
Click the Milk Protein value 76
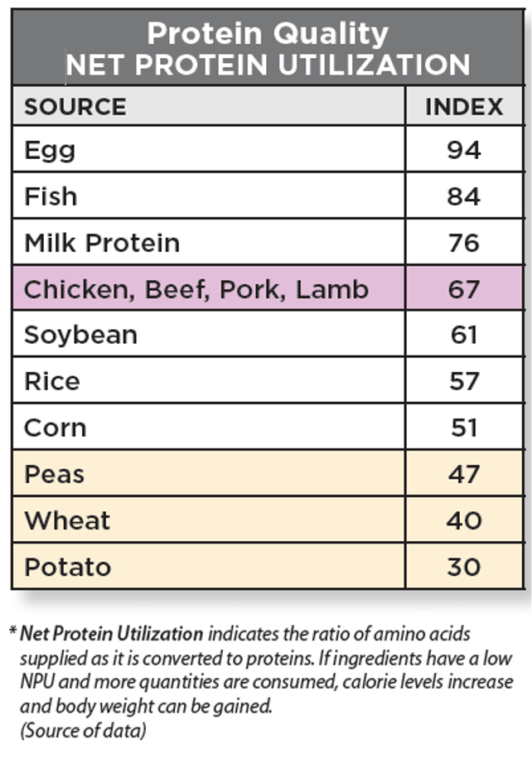point(464,243)
